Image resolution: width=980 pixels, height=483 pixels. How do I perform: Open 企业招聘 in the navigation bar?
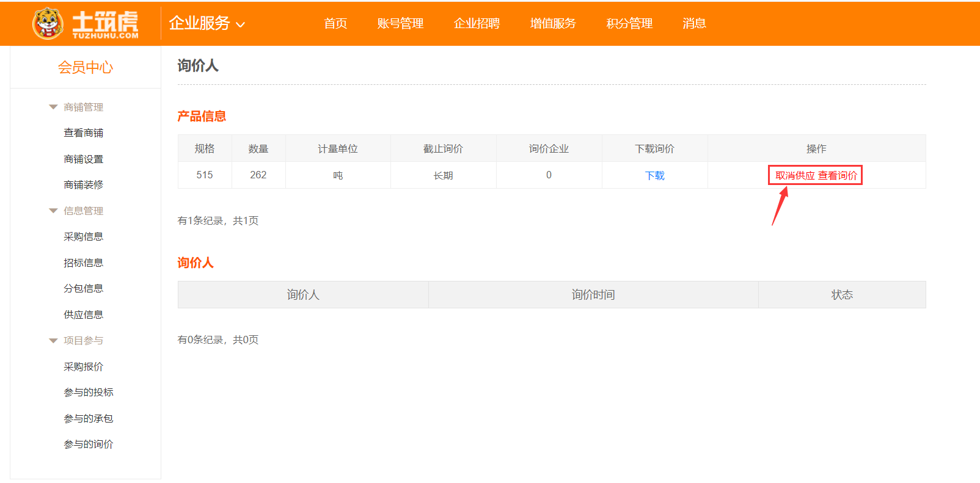coord(477,24)
